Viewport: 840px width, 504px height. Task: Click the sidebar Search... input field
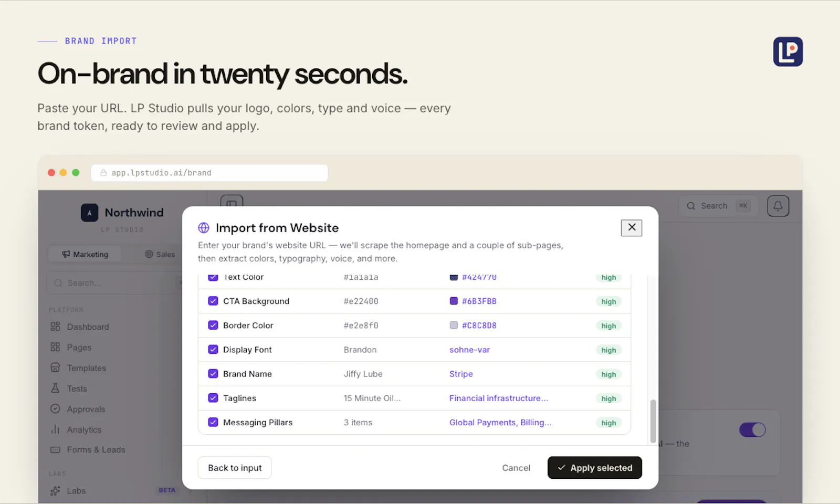[114, 282]
